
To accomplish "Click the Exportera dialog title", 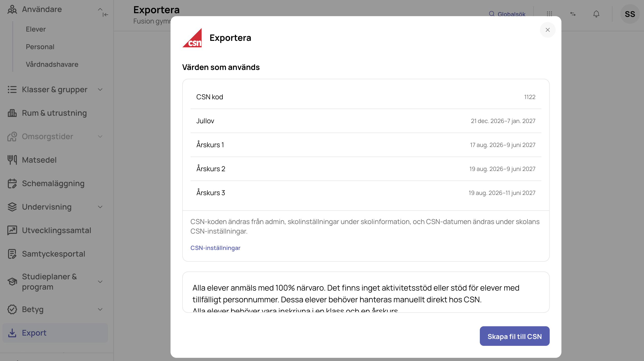I will tap(230, 38).
